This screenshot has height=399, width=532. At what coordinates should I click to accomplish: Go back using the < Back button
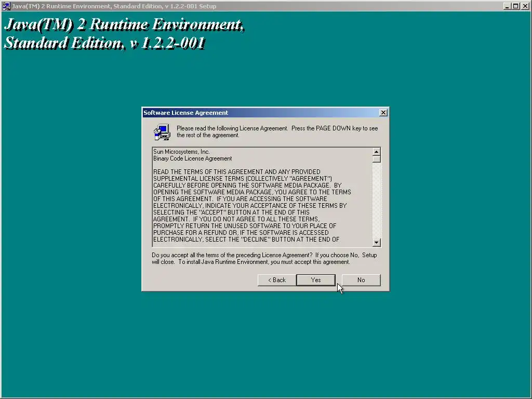point(277,280)
